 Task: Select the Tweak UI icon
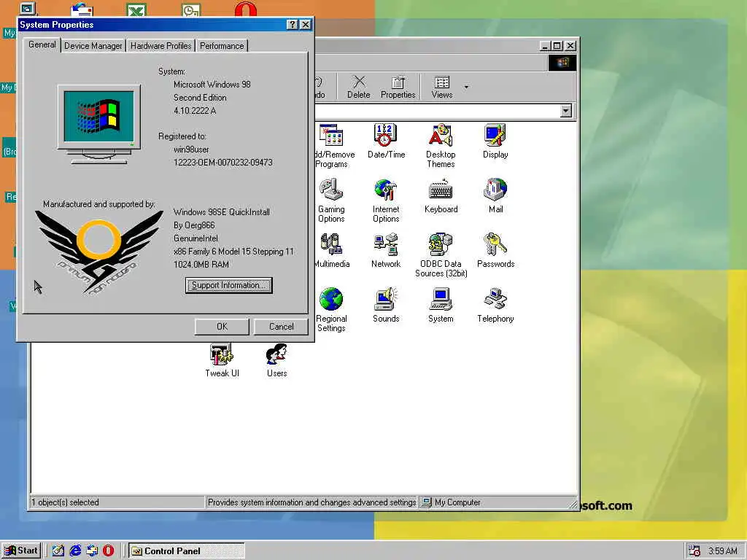(222, 360)
